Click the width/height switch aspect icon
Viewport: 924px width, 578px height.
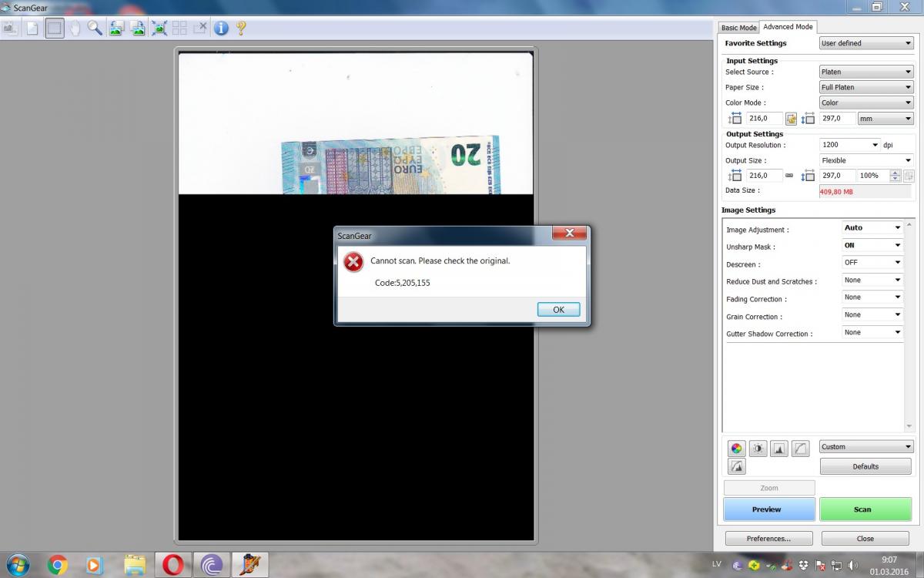[x=791, y=119]
